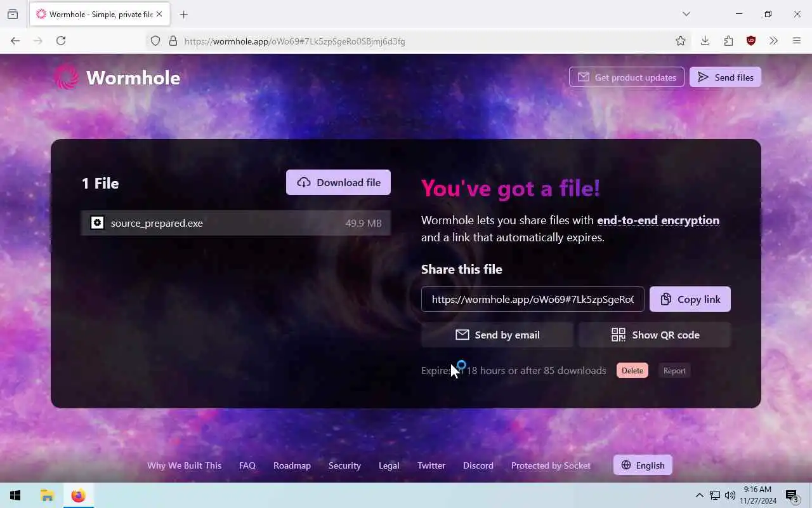Copy the share link with Copy link

coord(690,299)
